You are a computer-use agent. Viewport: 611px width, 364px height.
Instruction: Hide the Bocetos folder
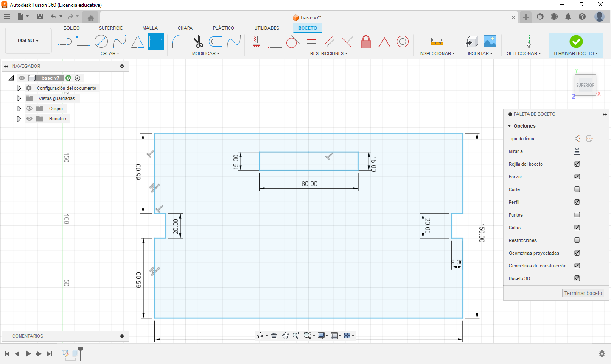coord(29,119)
